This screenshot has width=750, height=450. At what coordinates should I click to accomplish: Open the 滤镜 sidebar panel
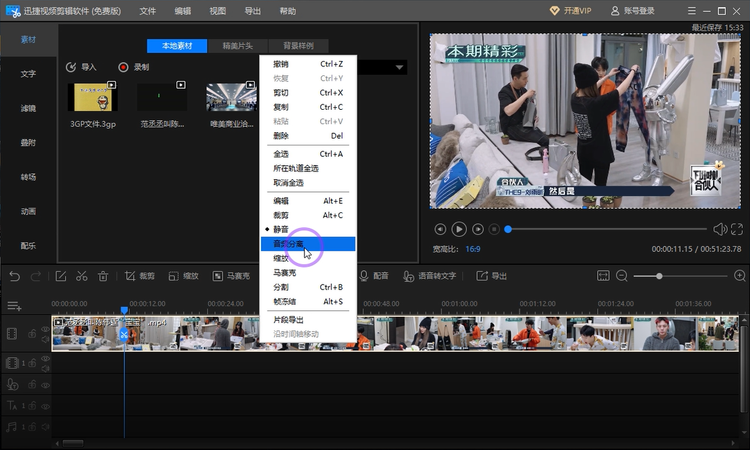(x=28, y=108)
